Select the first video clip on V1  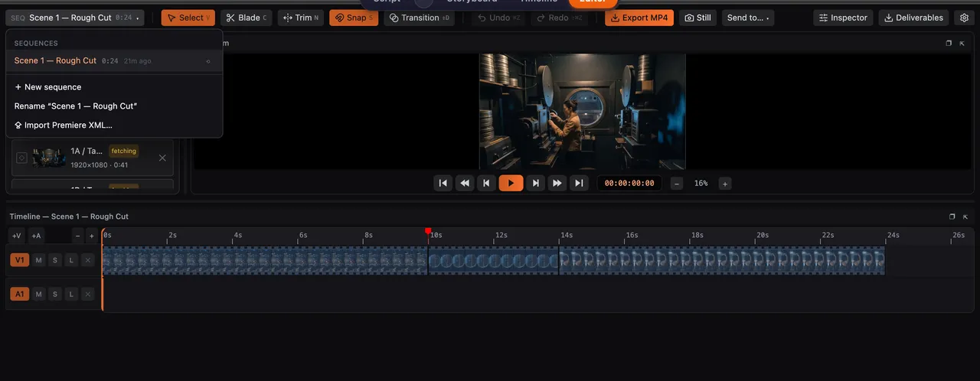point(265,261)
